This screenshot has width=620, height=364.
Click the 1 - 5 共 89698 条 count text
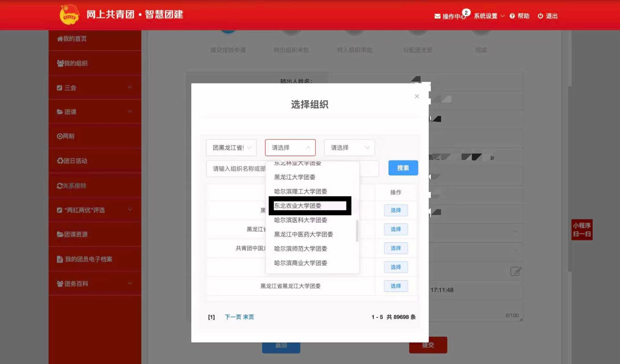(x=394, y=317)
